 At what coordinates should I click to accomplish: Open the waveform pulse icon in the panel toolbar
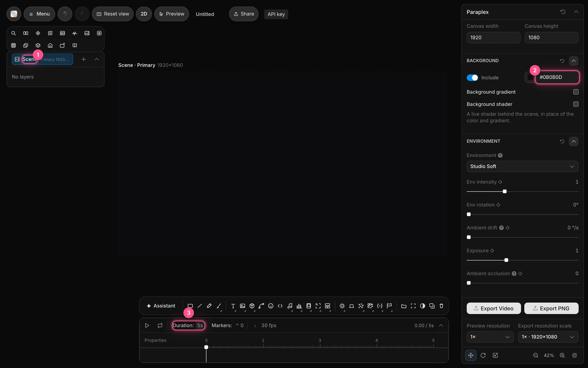pyautogui.click(x=75, y=33)
